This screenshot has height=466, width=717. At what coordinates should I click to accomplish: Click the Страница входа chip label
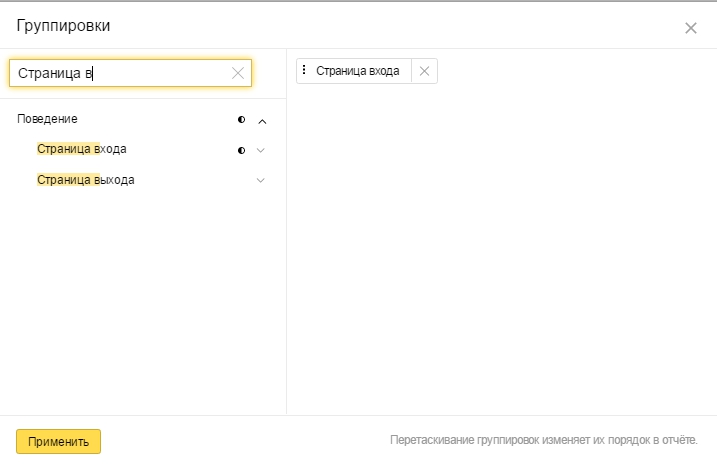click(358, 71)
